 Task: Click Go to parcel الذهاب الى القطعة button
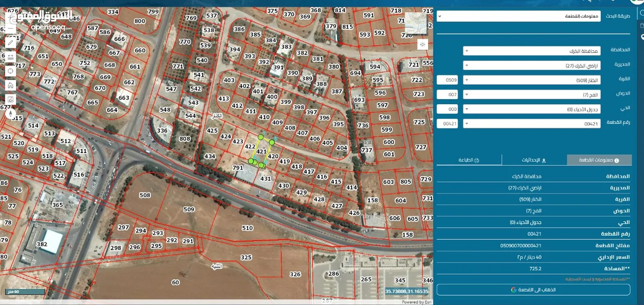[x=533, y=290]
